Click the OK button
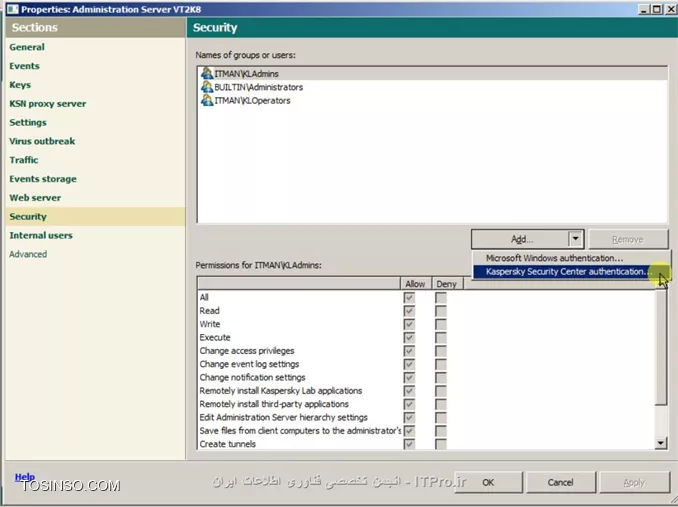The width and height of the screenshot is (678, 507). (x=488, y=482)
